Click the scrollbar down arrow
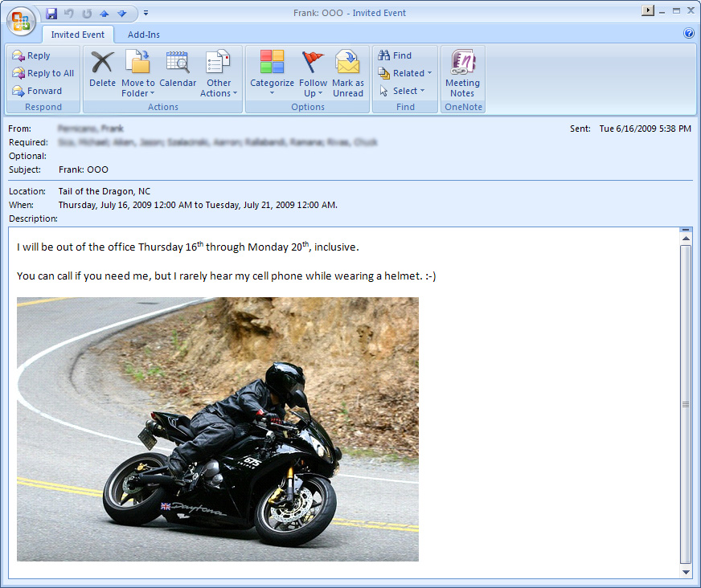The image size is (701, 588). pyautogui.click(x=686, y=572)
